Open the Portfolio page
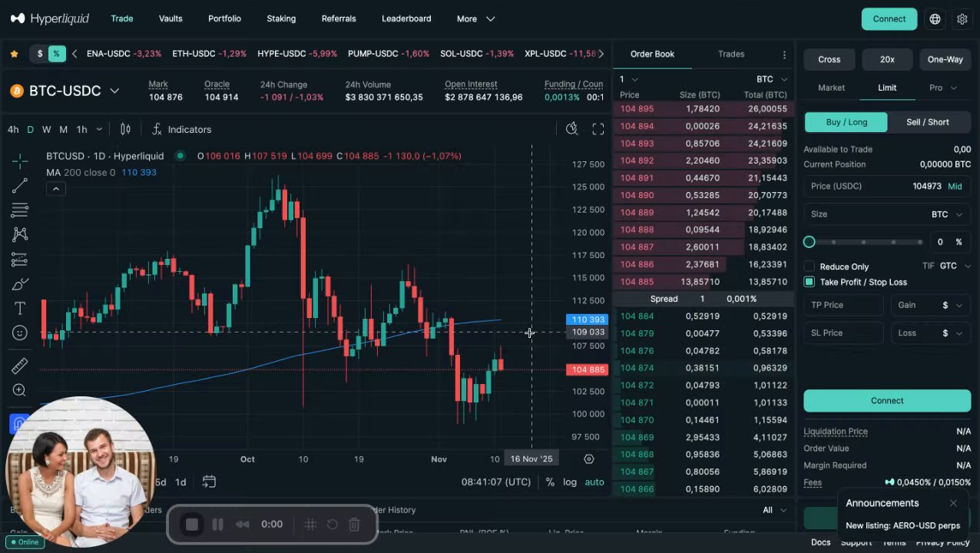 pos(224,18)
